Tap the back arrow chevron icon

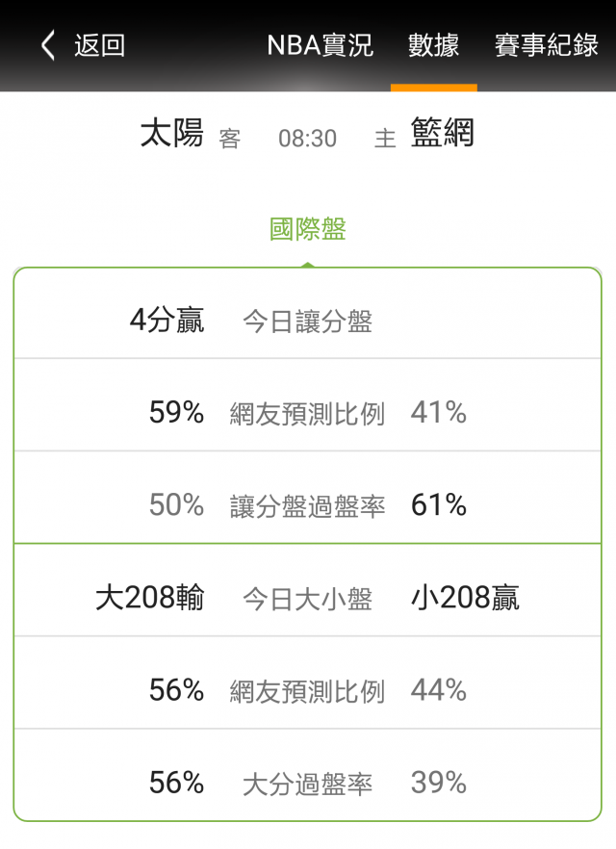[48, 45]
